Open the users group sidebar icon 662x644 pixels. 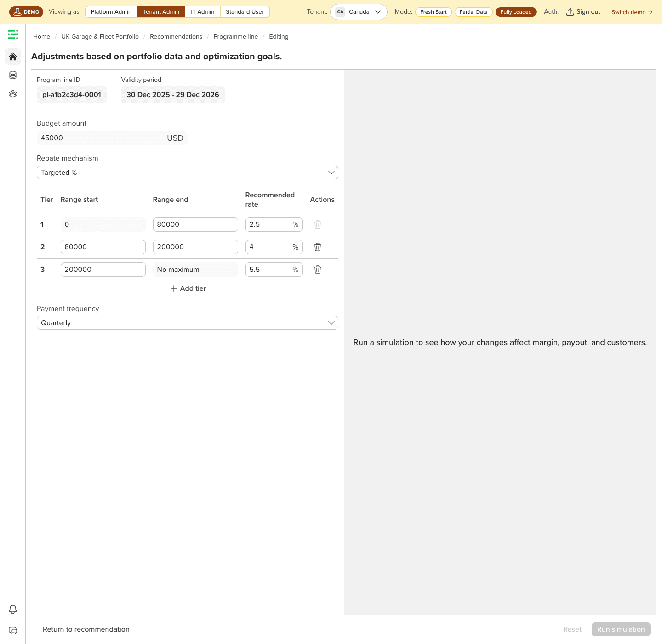click(13, 93)
